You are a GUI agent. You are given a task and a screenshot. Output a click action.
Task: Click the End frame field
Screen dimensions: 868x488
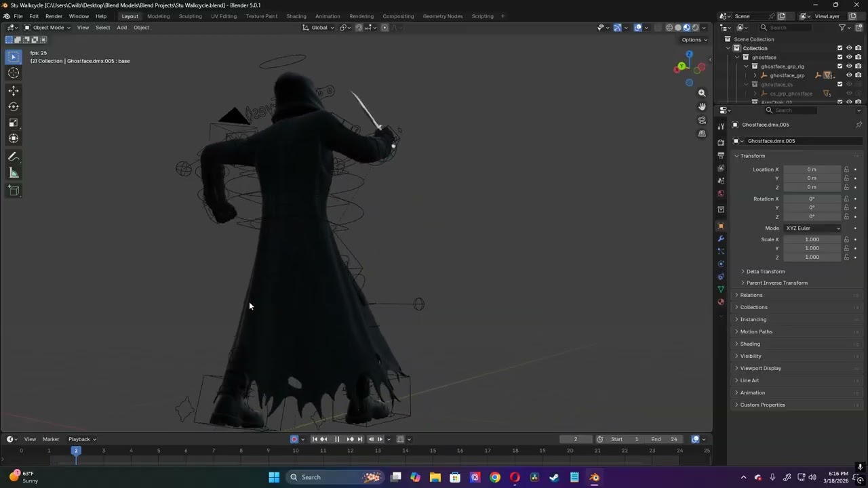coord(664,439)
